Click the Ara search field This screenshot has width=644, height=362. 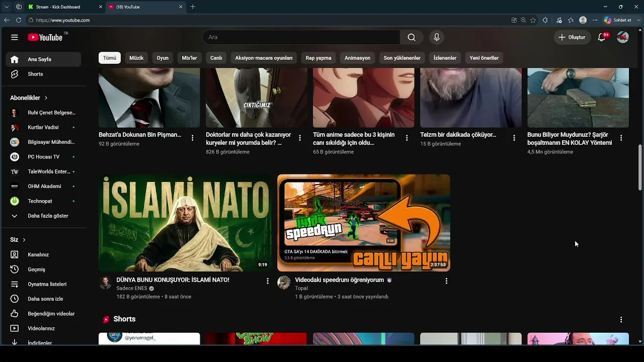click(301, 37)
